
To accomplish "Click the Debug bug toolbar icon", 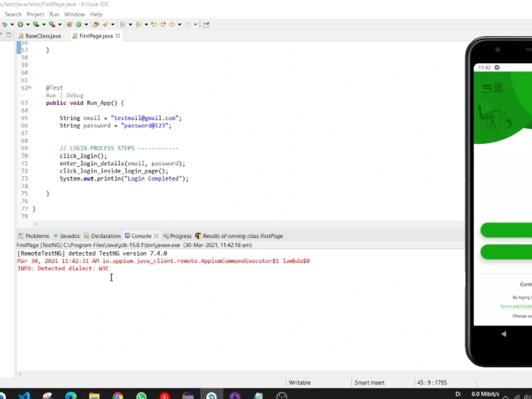I will coord(4,24).
